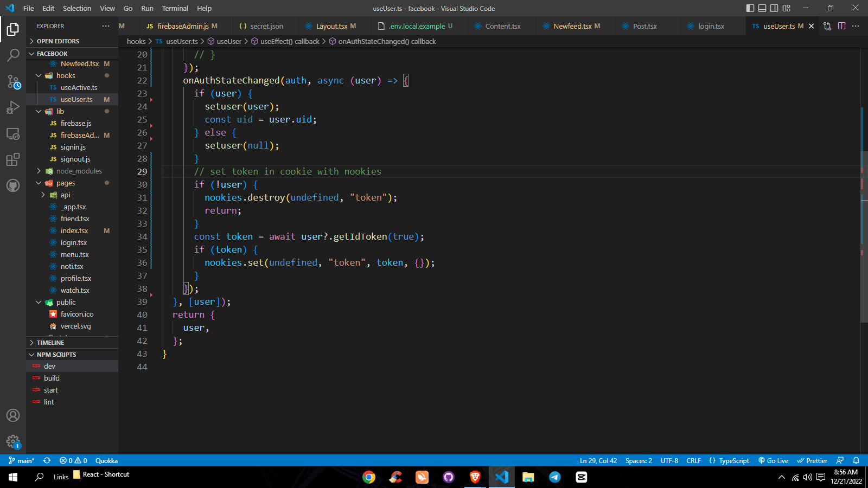The height and width of the screenshot is (488, 868).
Task: Split the editor right
Action: pyautogui.click(x=841, y=26)
